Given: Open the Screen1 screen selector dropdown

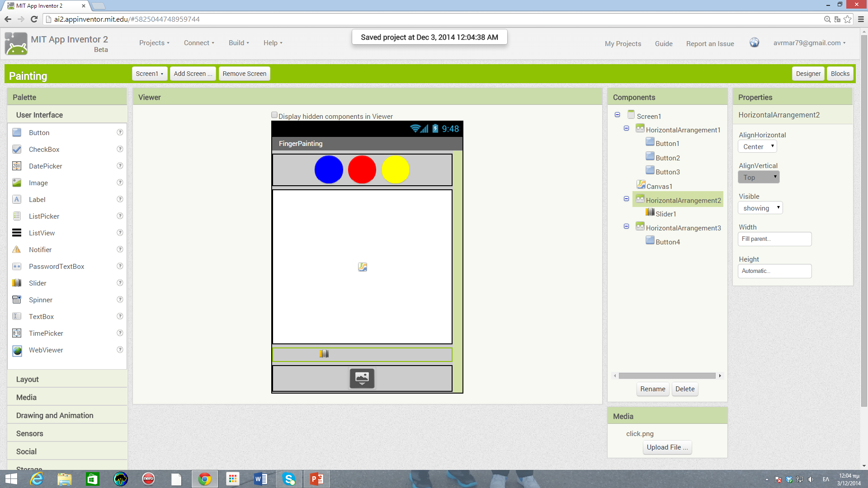Looking at the screenshot, I should click(x=150, y=74).
